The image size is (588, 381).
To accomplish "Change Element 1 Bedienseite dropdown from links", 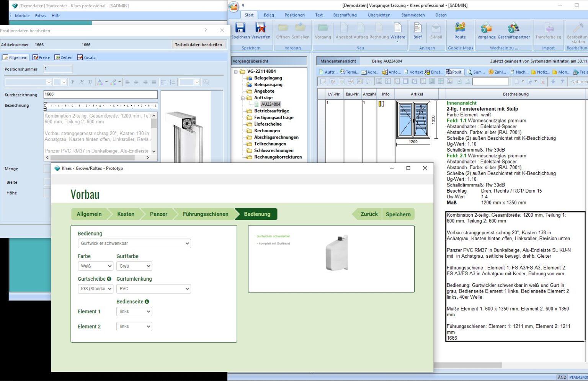I will point(134,311).
